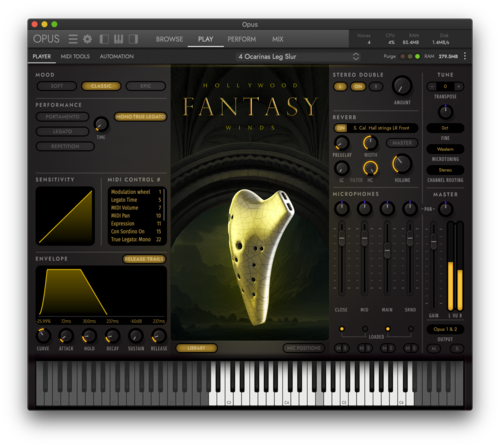Toggle the right sidebar panel icon
The image size is (500, 447).
[x=133, y=39]
